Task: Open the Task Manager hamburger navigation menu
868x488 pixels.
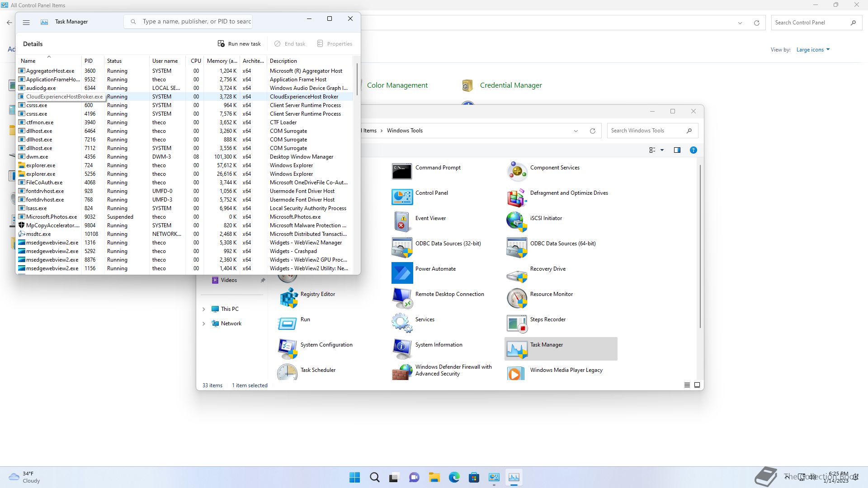Action: (26, 22)
